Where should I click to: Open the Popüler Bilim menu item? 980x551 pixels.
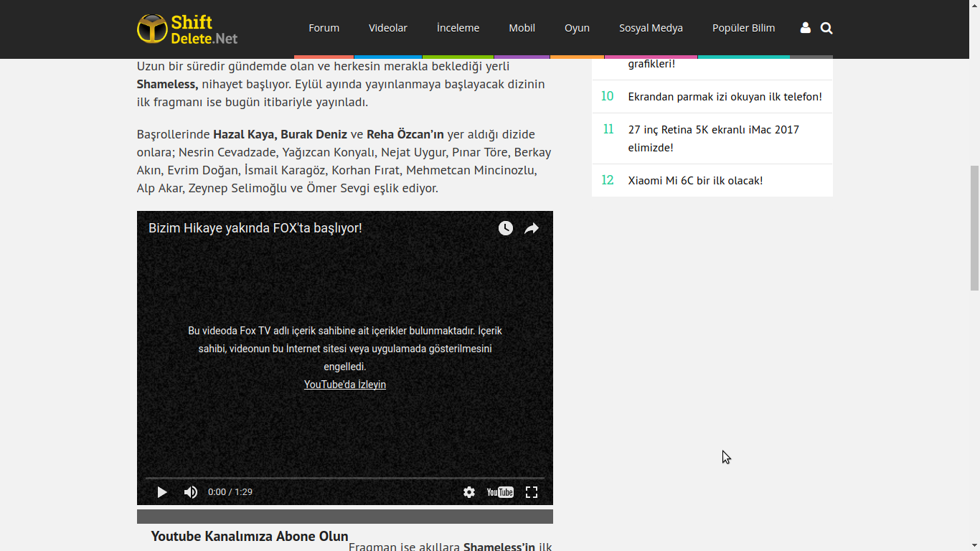tap(744, 28)
